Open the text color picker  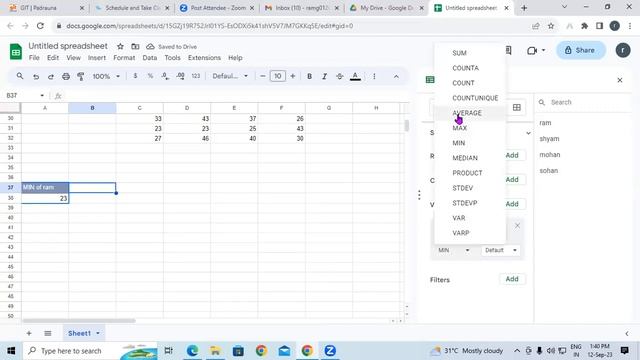click(x=356, y=76)
